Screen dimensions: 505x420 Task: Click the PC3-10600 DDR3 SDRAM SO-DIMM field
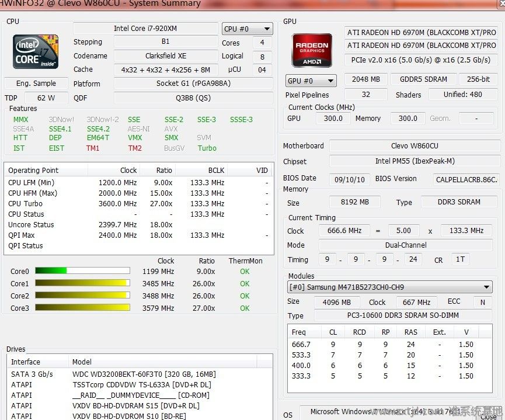click(403, 315)
